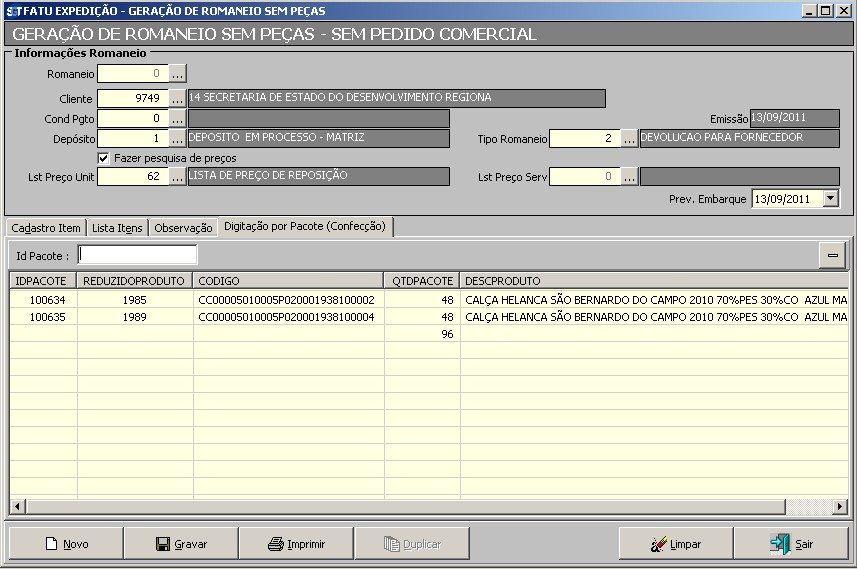Click the Imprimir button with the printer icon
Viewport: 857px width, 569px height.
[296, 544]
